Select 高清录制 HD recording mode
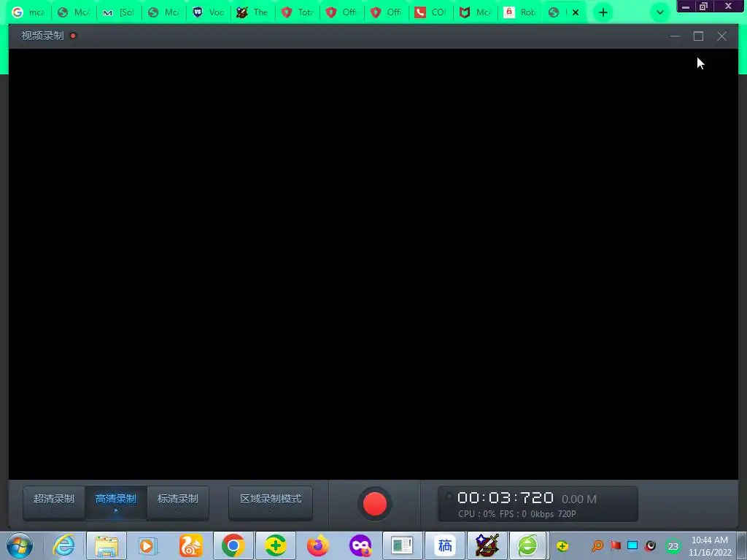The height and width of the screenshot is (560, 747). (116, 503)
